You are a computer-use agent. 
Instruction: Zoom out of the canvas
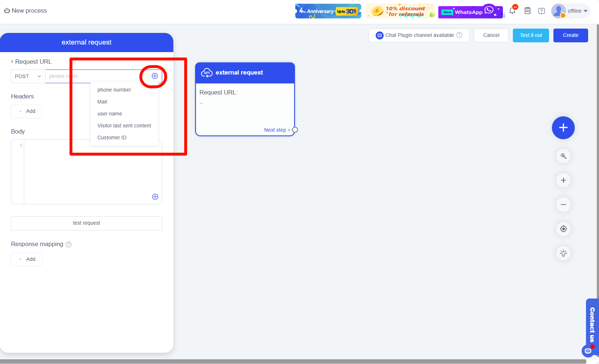coord(563,204)
